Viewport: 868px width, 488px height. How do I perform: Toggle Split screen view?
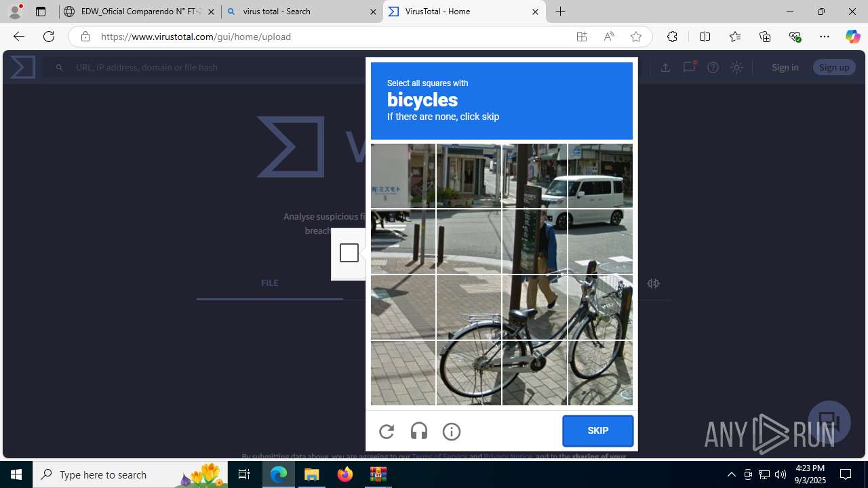pos(705,37)
